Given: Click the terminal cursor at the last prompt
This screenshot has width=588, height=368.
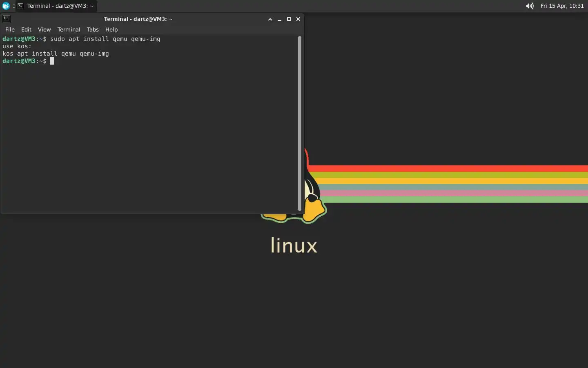Looking at the screenshot, I should pos(52,61).
